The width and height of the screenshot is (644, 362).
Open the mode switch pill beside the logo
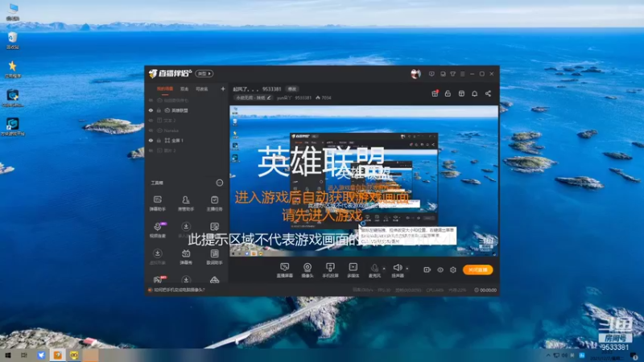[204, 73]
